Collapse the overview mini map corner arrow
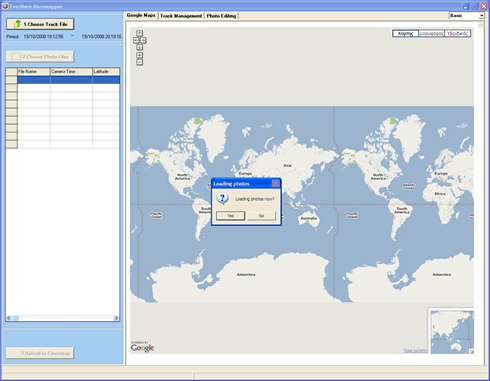The height and width of the screenshot is (381, 490). pos(471,351)
